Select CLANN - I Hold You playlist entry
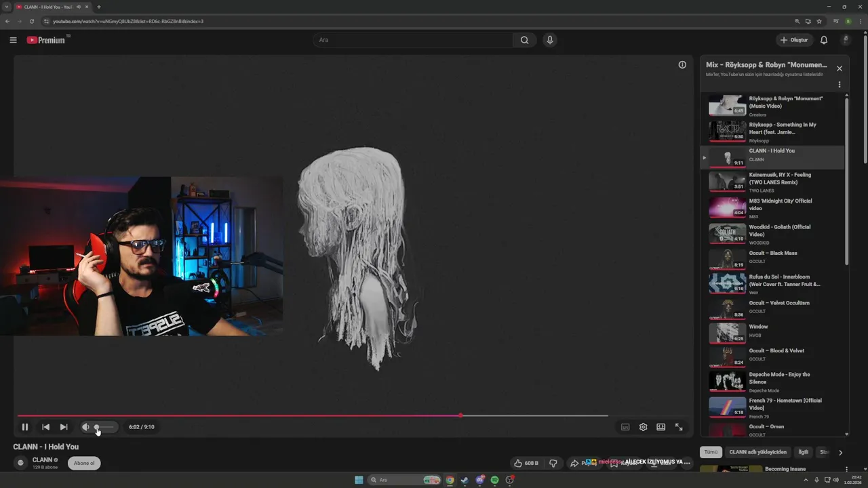The width and height of the screenshot is (868, 488). (x=772, y=157)
